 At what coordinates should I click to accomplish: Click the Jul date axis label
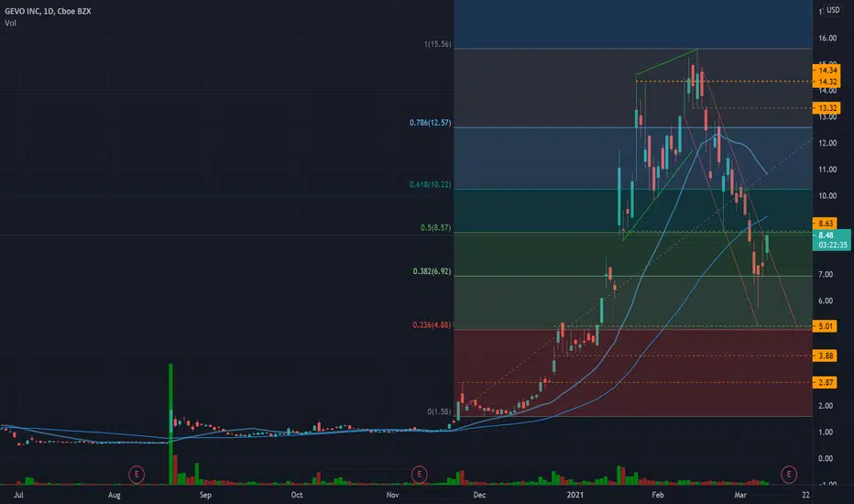coord(18,495)
